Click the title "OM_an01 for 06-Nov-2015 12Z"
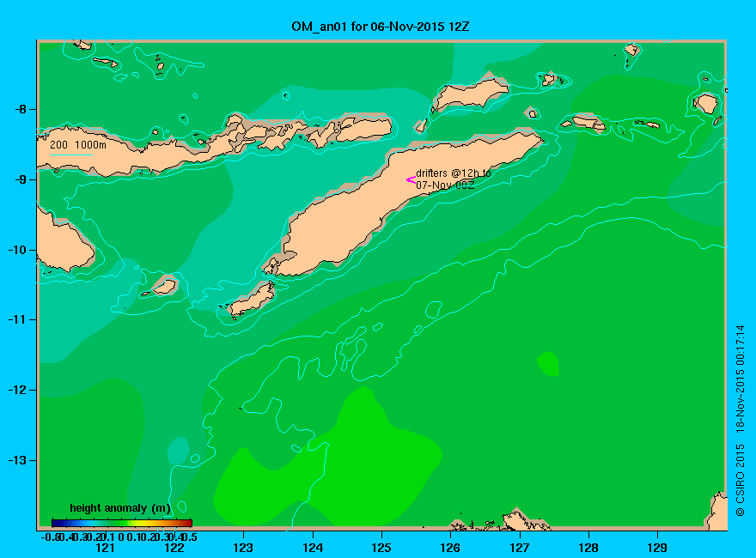The width and height of the screenshot is (756, 558). (380, 27)
